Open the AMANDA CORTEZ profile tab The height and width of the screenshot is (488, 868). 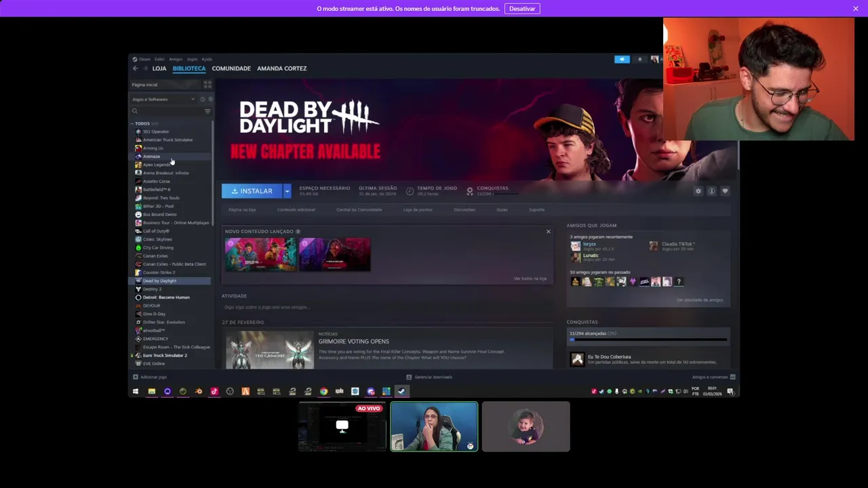pos(281,68)
